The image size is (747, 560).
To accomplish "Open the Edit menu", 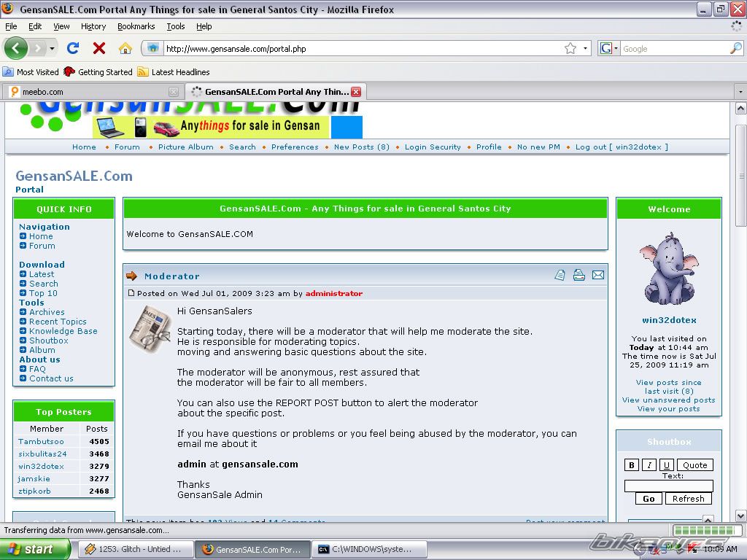I will pos(35,26).
